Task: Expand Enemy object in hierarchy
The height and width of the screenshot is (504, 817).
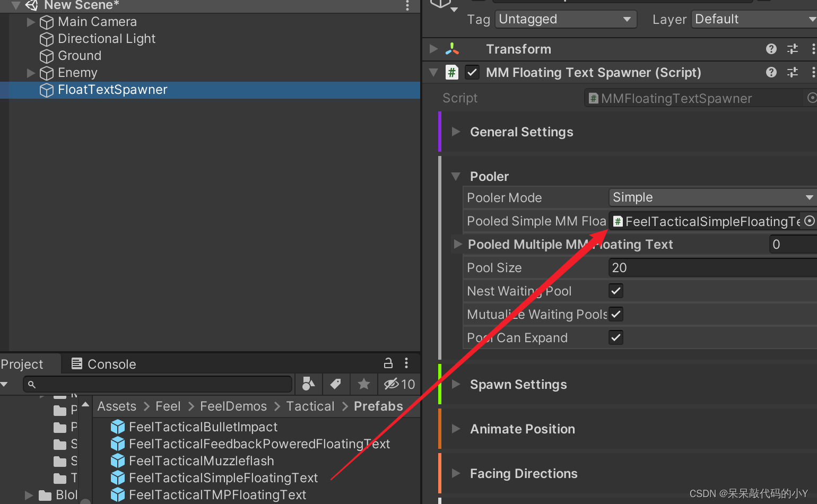Action: pos(31,73)
